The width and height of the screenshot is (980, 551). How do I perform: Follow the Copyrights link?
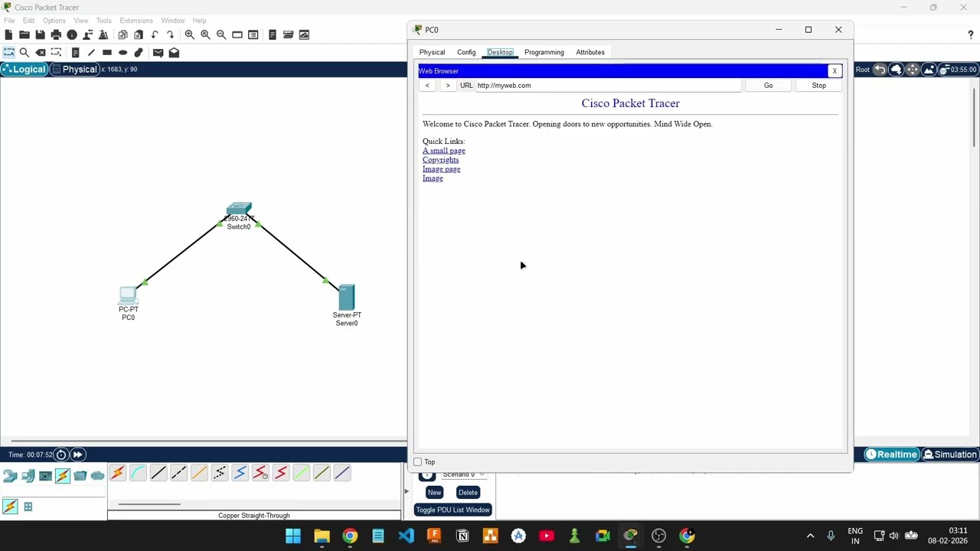441,160
